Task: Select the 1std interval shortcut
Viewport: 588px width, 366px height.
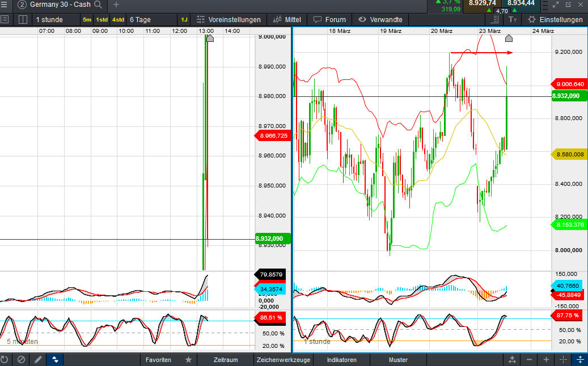Action: pyautogui.click(x=101, y=19)
